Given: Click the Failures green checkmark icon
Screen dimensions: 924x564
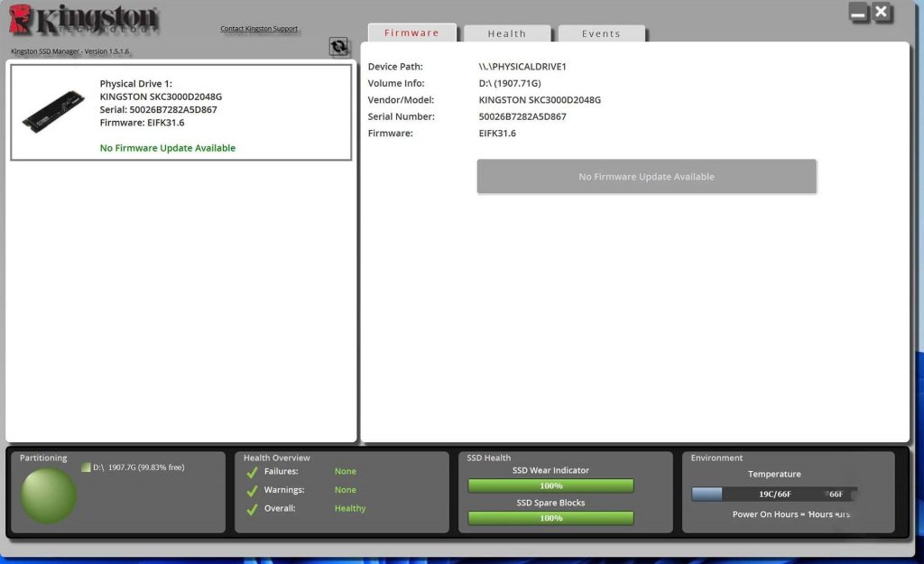Looking at the screenshot, I should 252,472.
